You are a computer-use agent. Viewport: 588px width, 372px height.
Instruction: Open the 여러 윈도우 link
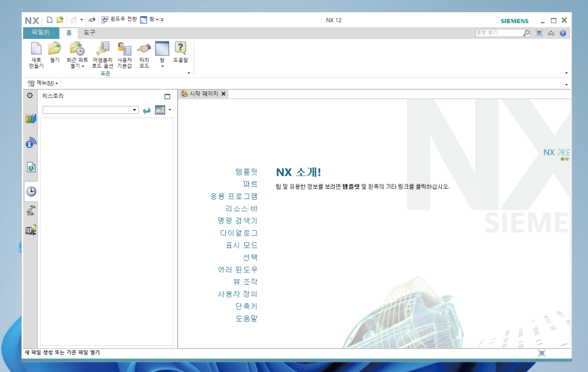[238, 270]
